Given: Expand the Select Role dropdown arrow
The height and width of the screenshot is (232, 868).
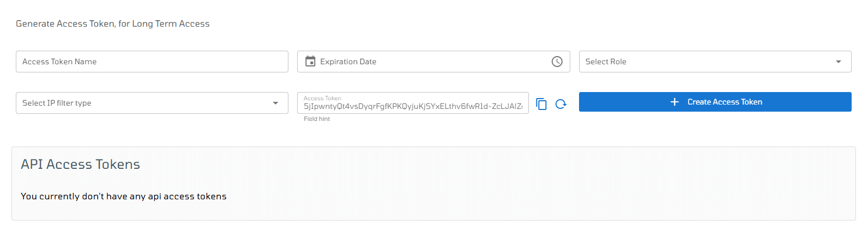Looking at the screenshot, I should pos(839,62).
